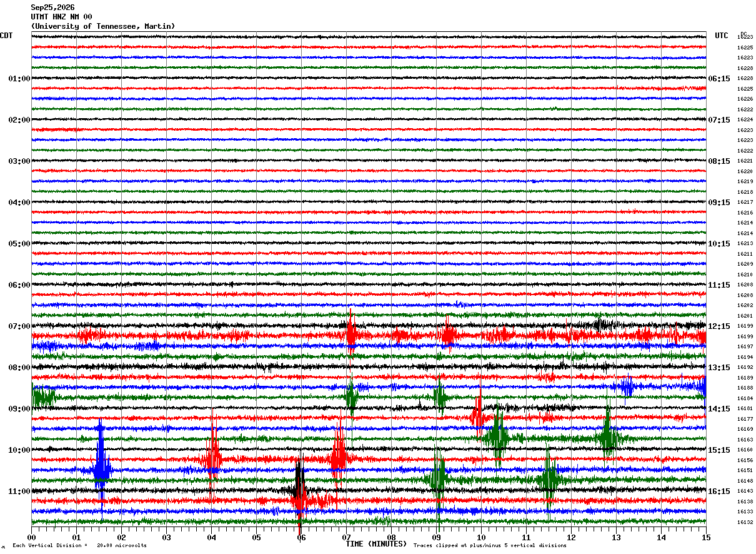Click the Traces clipped footnote text
The height and width of the screenshot is (554, 756).
[x=490, y=545]
